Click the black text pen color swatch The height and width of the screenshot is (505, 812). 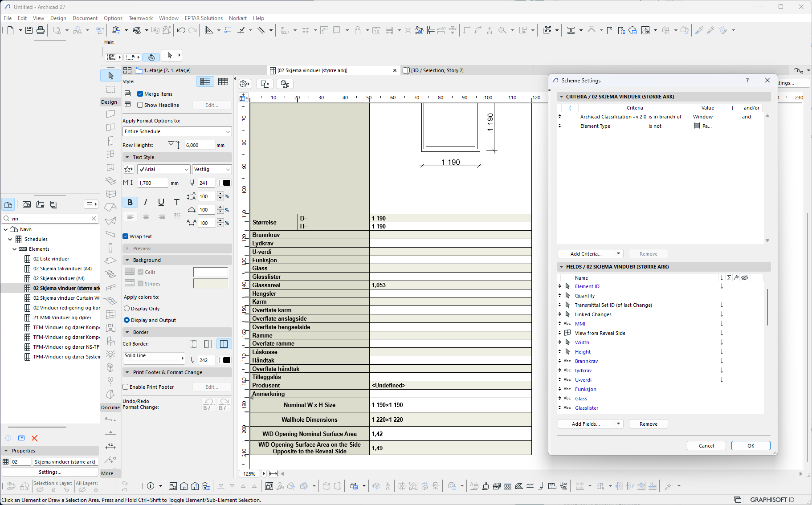tap(226, 183)
